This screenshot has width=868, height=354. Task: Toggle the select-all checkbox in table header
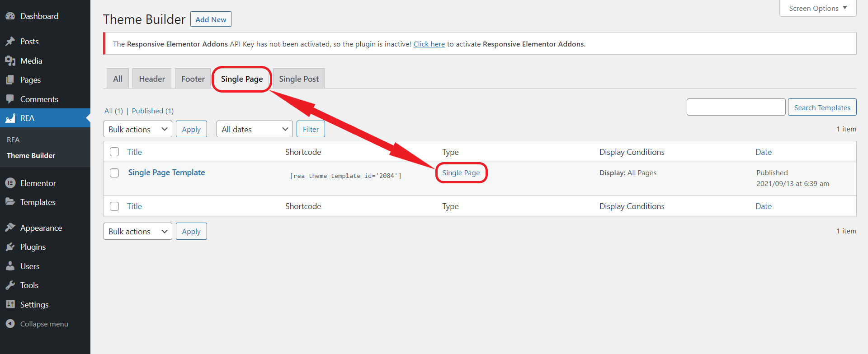click(x=114, y=152)
